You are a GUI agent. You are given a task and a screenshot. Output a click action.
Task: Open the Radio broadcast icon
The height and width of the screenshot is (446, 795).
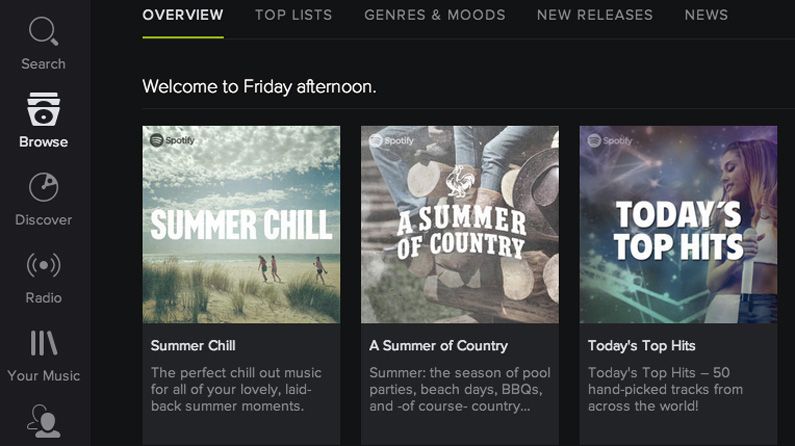tap(43, 265)
